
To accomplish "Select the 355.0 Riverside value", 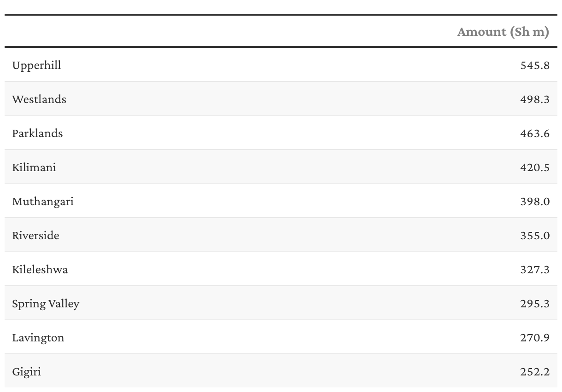I will pyautogui.click(x=535, y=236).
